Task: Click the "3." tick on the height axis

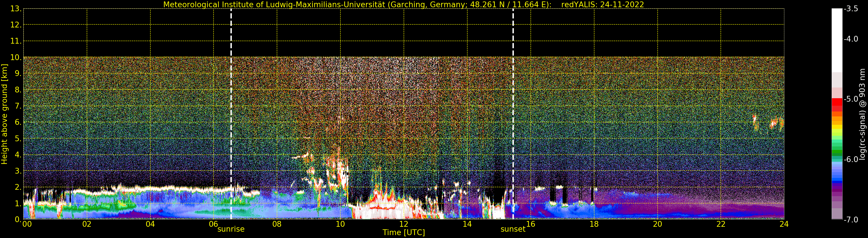Action: [x=18, y=171]
